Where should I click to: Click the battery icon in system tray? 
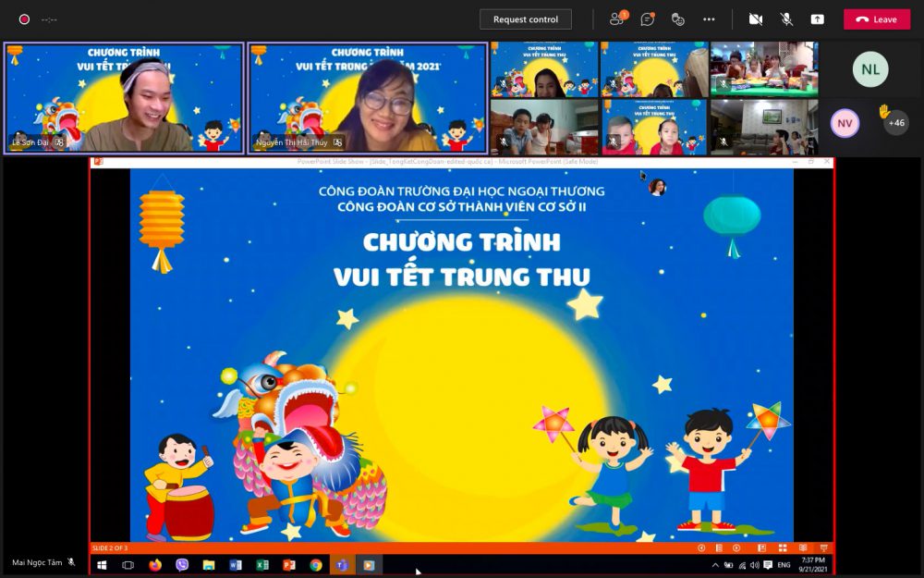pos(728,565)
